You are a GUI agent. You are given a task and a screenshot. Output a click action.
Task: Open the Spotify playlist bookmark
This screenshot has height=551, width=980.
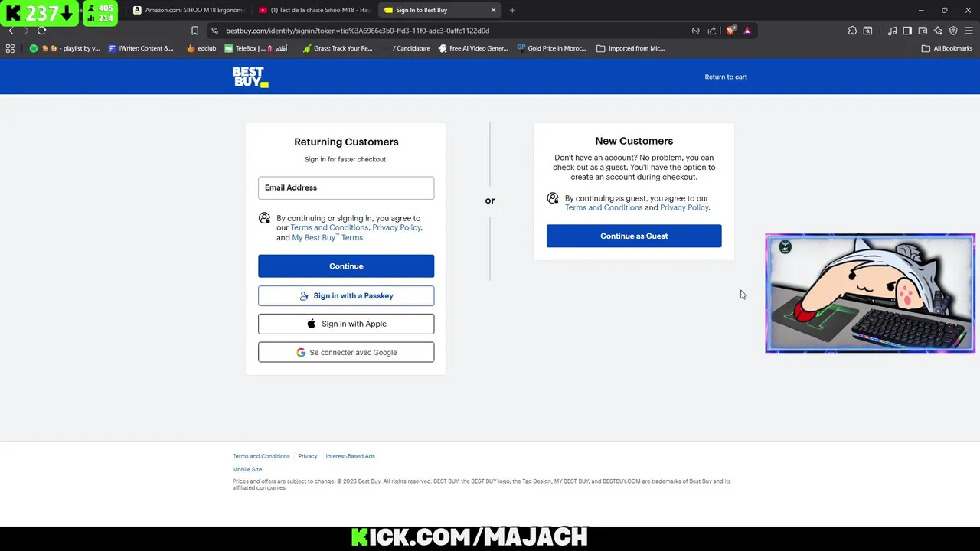(64, 48)
